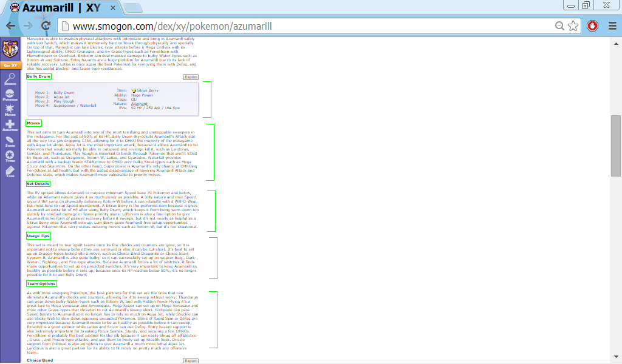Click the Adamant nature text
The width and height of the screenshot is (622, 364).
click(x=139, y=104)
